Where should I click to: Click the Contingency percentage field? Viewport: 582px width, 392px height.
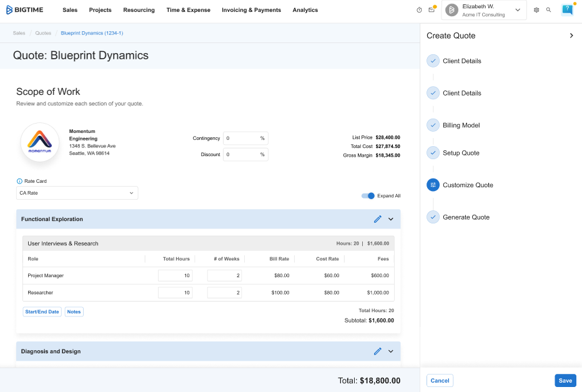[x=240, y=138]
